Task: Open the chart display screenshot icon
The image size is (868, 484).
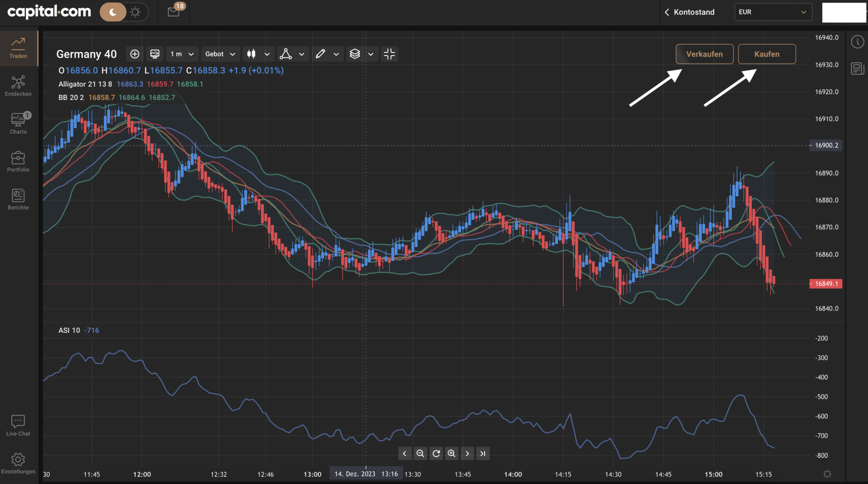Action: [x=155, y=54]
